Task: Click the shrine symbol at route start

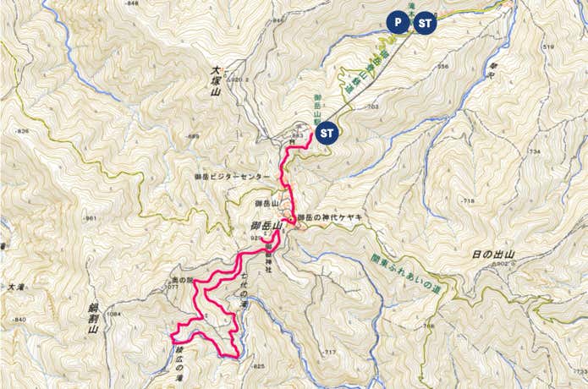Action: [x=291, y=142]
